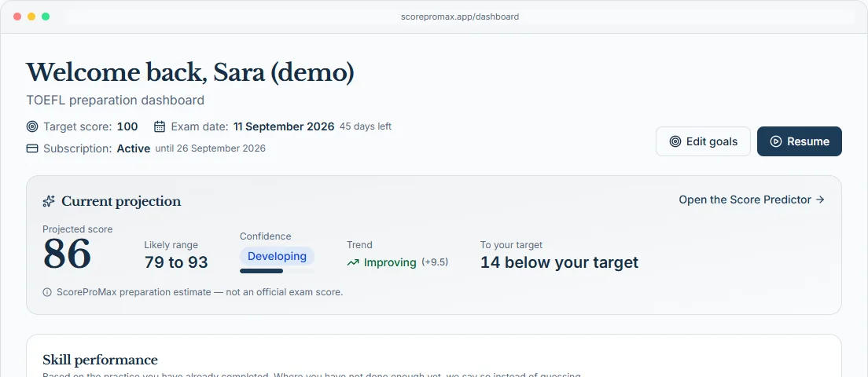Click the until 26 September 2026 text
This screenshot has width=868, height=377.
pyautogui.click(x=211, y=148)
